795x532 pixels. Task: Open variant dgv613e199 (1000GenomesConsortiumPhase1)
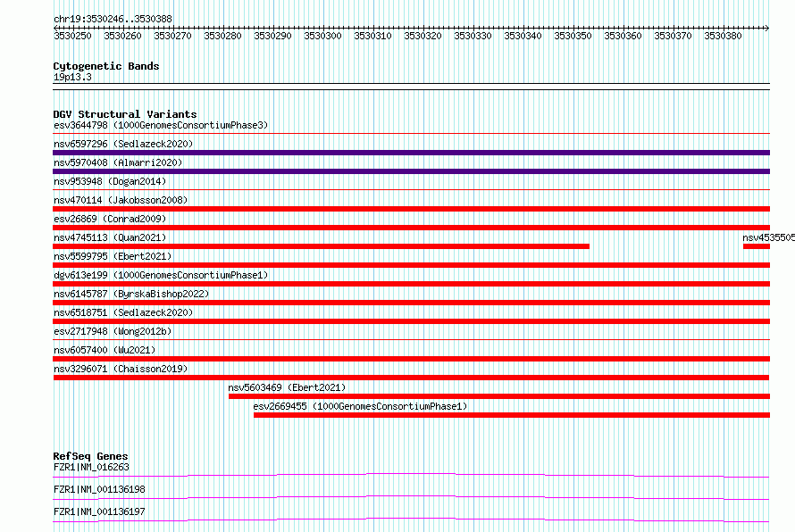pyautogui.click(x=161, y=275)
